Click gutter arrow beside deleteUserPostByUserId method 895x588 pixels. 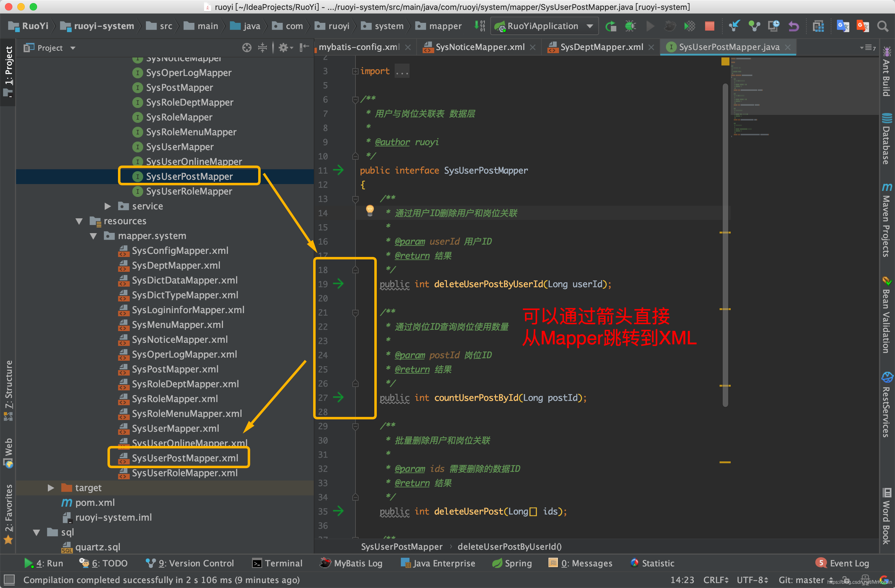(x=338, y=284)
